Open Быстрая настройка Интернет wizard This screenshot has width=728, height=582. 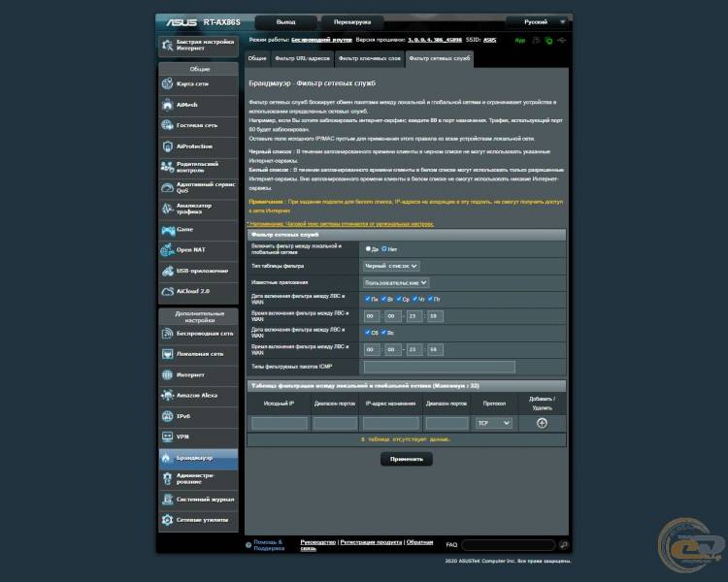click(x=198, y=46)
